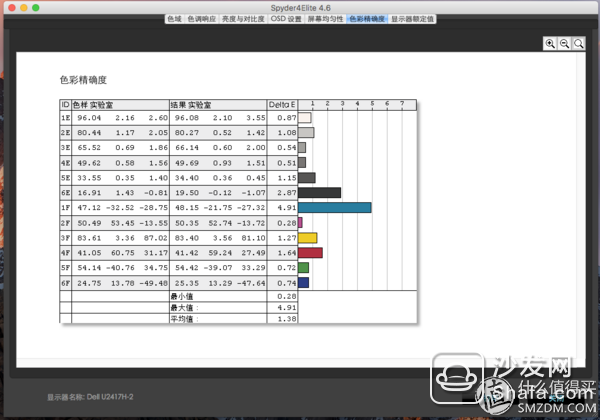This screenshot has height=420, width=600.
Task: Switch to the 色调响应 tab
Action: click(x=202, y=18)
